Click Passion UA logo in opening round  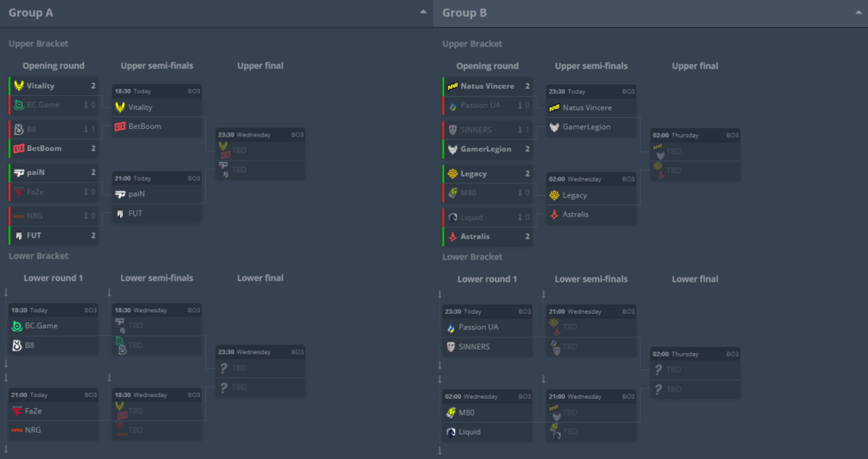(x=453, y=105)
